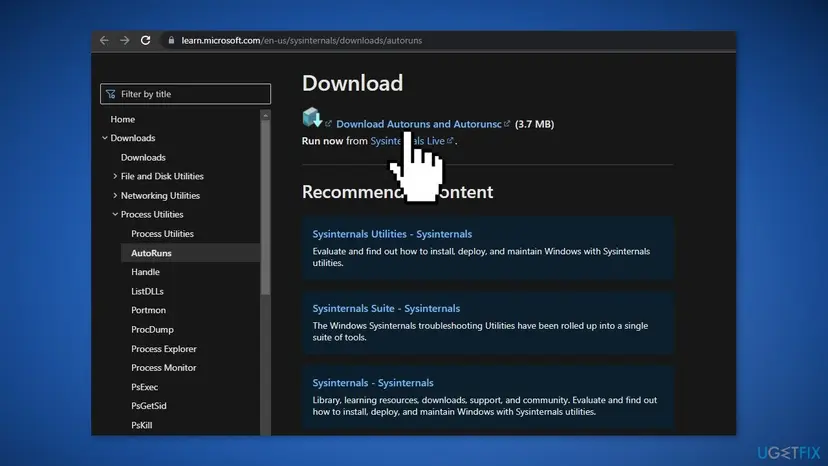Open the File and Disk Utilities item
The image size is (828, 466).
(162, 176)
